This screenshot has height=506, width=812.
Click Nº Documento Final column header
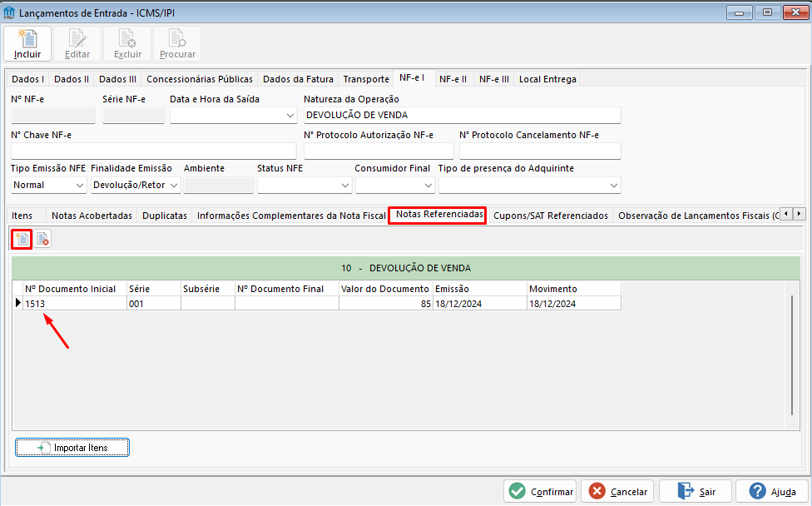(287, 289)
